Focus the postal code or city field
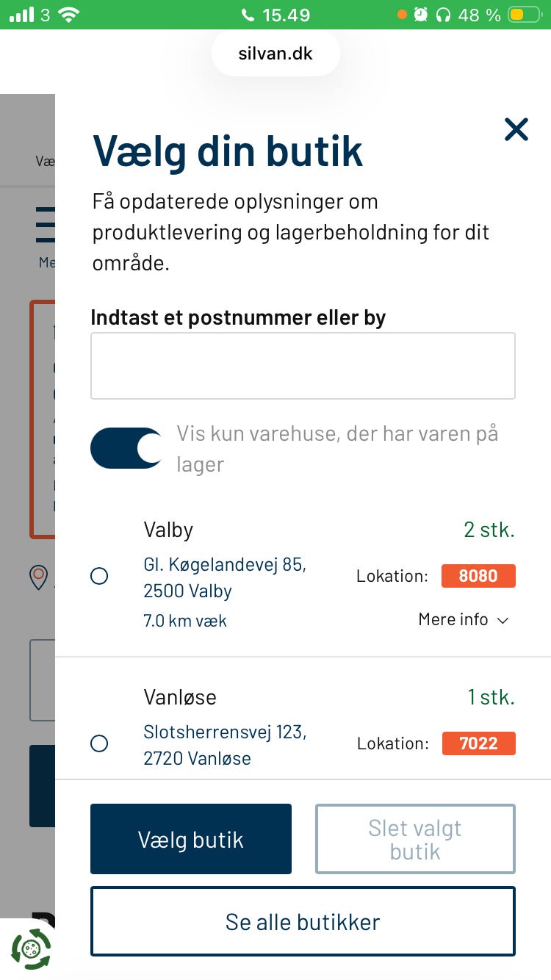This screenshot has width=551, height=980. (303, 366)
